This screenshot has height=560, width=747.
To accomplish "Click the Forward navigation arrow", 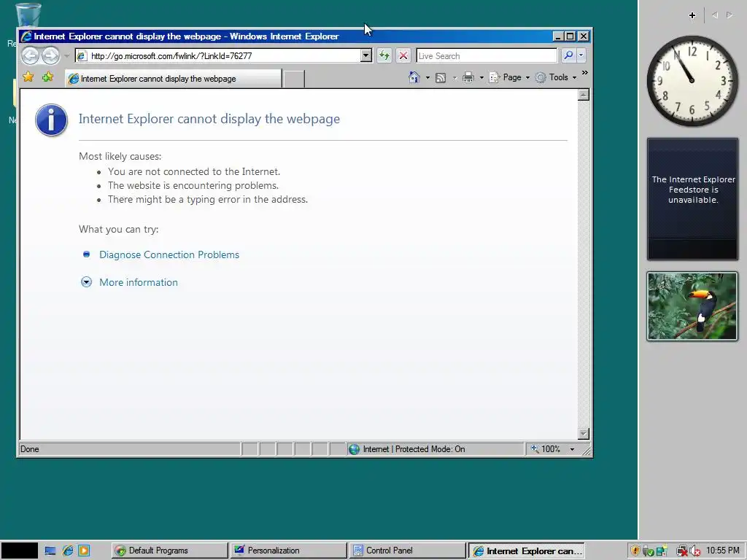I will 50,55.
